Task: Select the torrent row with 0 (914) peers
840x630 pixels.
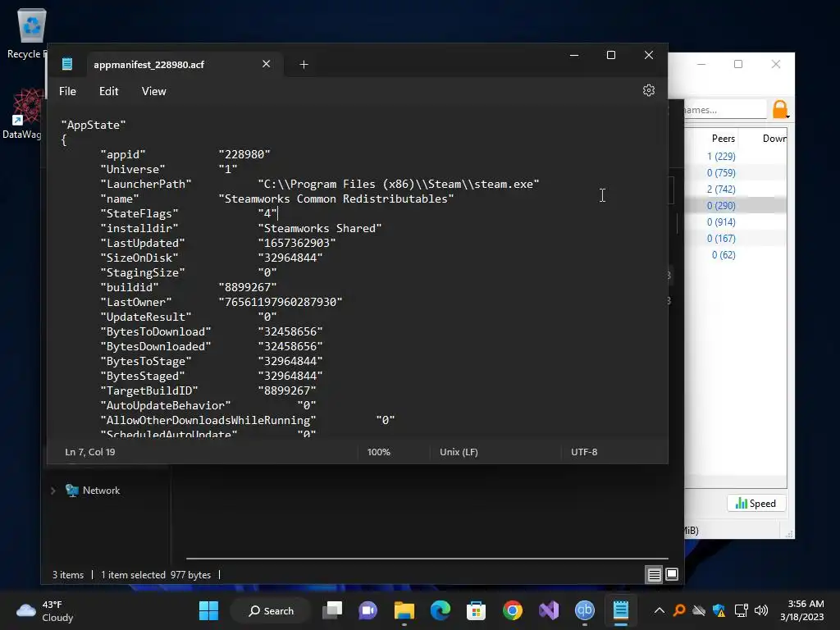Action: pyautogui.click(x=736, y=221)
